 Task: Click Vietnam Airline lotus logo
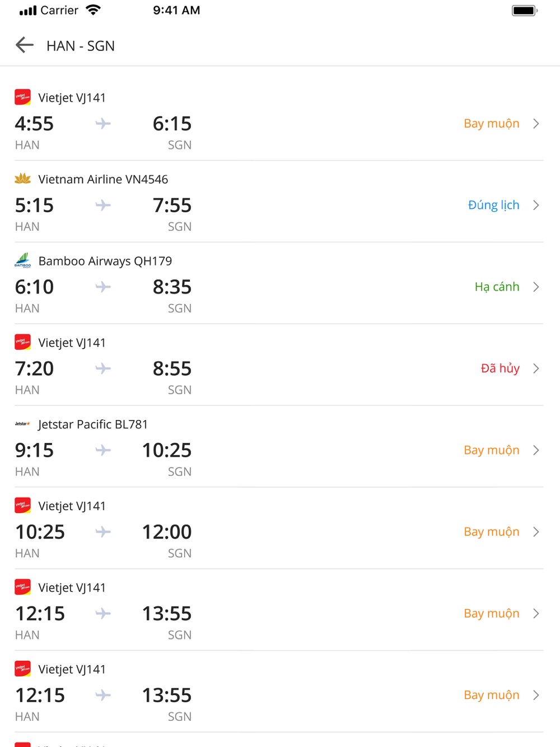coord(22,179)
